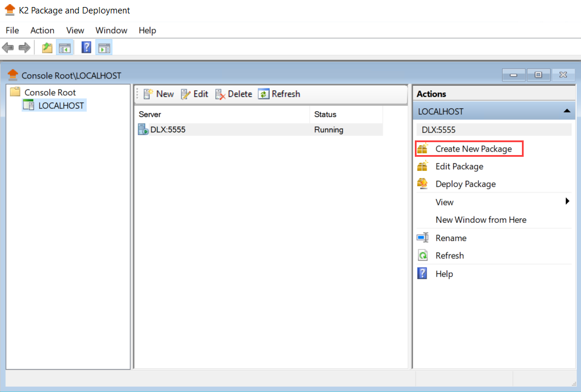Click the blue Help icon in the toolbar

(86, 48)
